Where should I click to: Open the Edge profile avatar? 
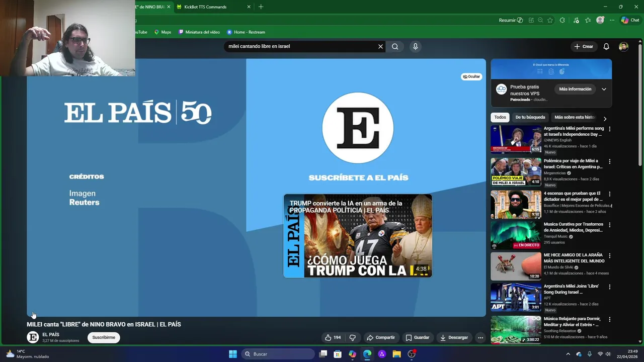[600, 20]
